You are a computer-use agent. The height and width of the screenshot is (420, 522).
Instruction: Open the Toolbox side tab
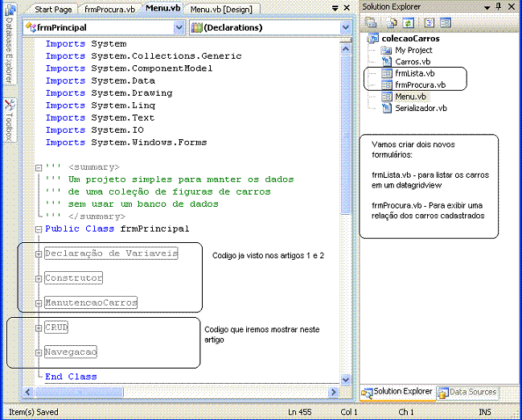10,121
